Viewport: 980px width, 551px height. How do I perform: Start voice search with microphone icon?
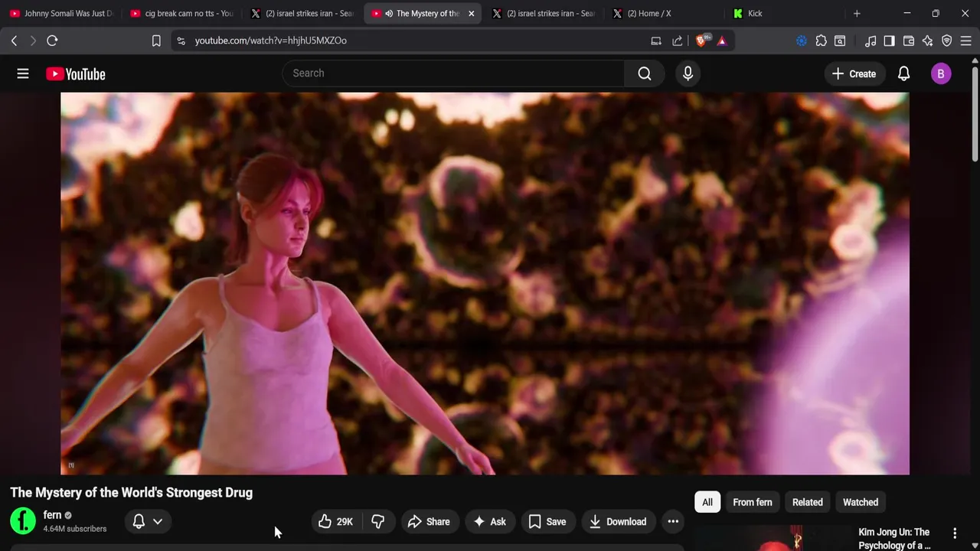point(688,73)
